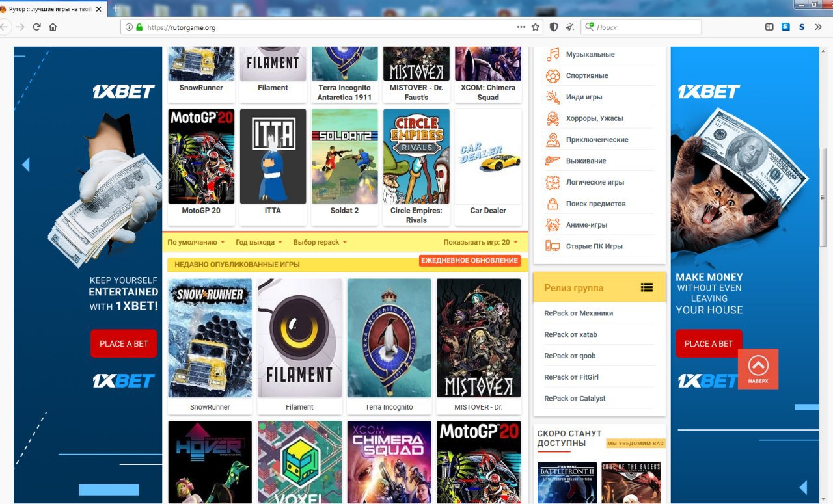Open the Год выхода filter dropdown

259,242
